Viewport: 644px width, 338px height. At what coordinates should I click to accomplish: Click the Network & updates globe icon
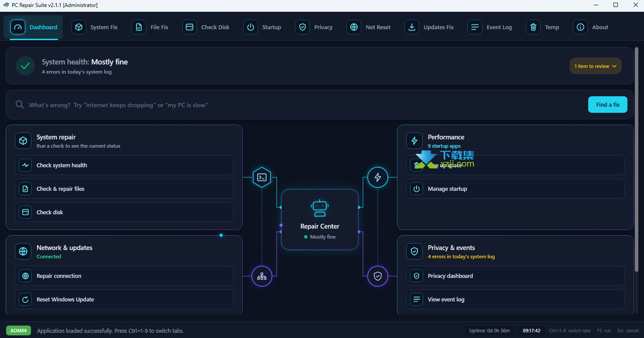(x=23, y=251)
